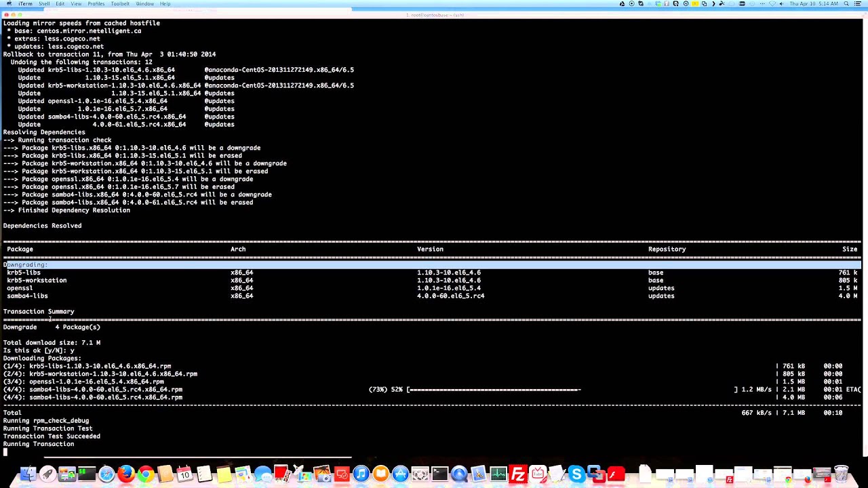This screenshot has width=868, height=488.
Task: Click samba4-libs row in package table
Action: [432, 296]
